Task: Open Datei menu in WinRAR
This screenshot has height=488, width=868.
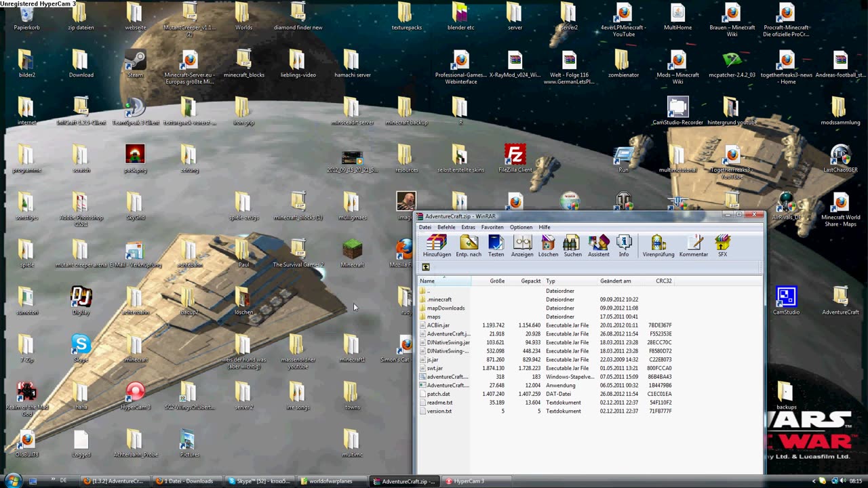Action: pos(425,227)
